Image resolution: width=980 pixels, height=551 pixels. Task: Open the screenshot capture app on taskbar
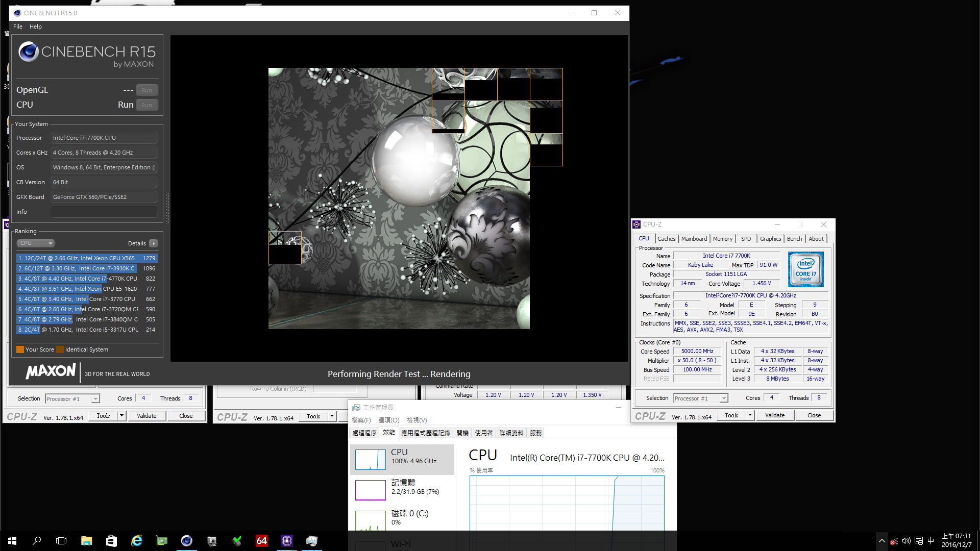pos(212,541)
